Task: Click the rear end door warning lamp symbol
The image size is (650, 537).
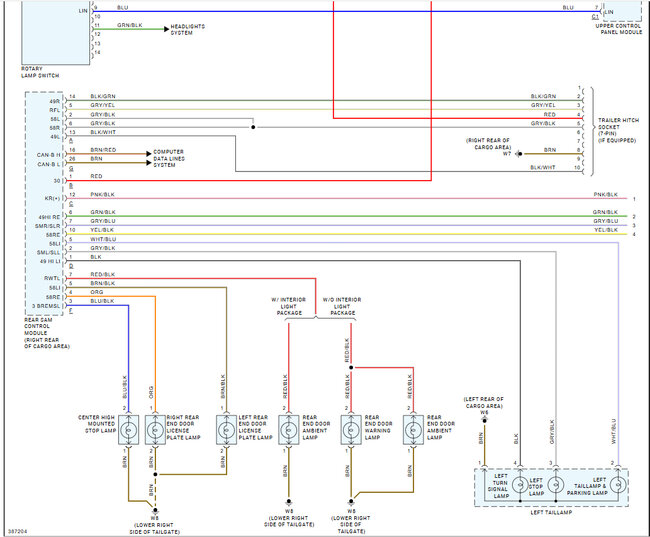Action: (x=351, y=430)
